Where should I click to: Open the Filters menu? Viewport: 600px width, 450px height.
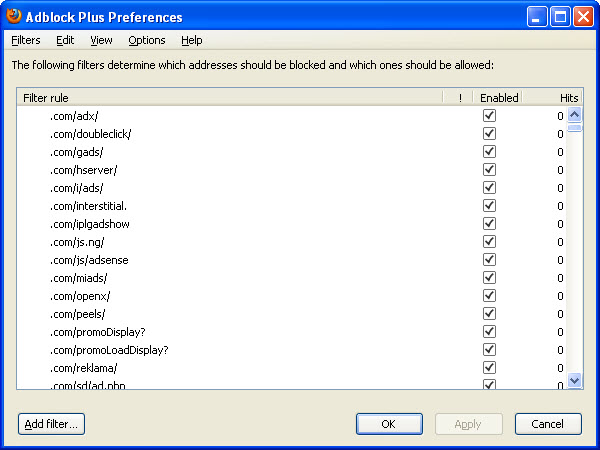[x=26, y=40]
